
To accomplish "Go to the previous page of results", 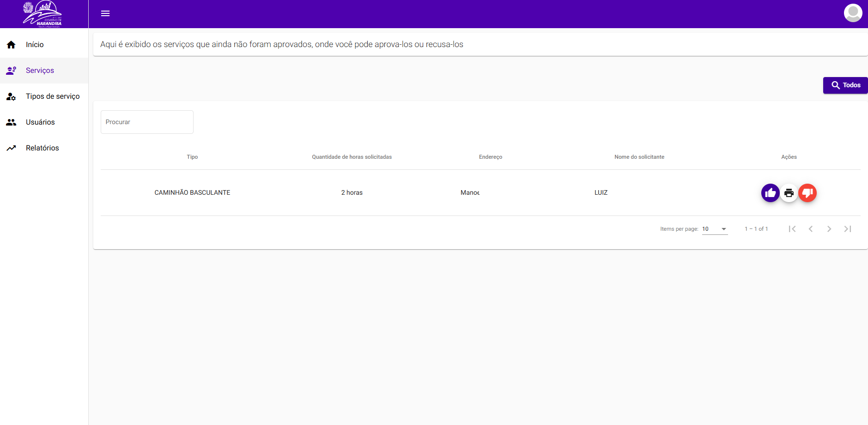I will [811, 229].
